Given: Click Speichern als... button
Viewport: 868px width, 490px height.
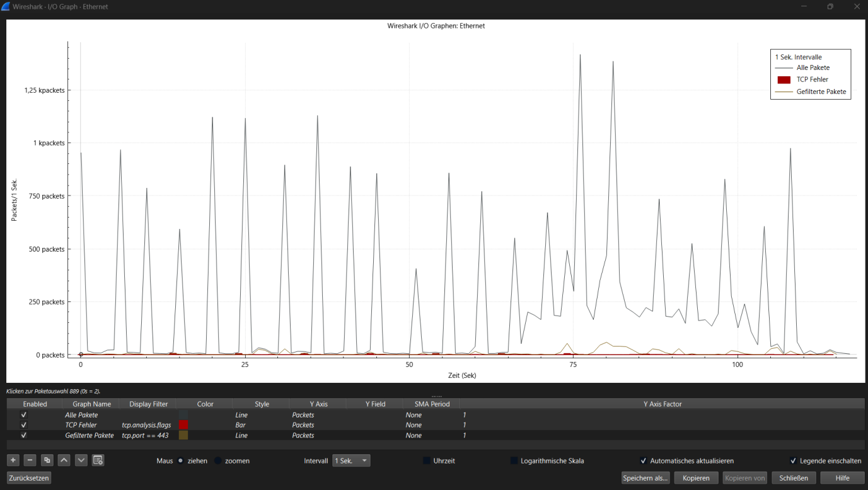Looking at the screenshot, I should (x=645, y=478).
